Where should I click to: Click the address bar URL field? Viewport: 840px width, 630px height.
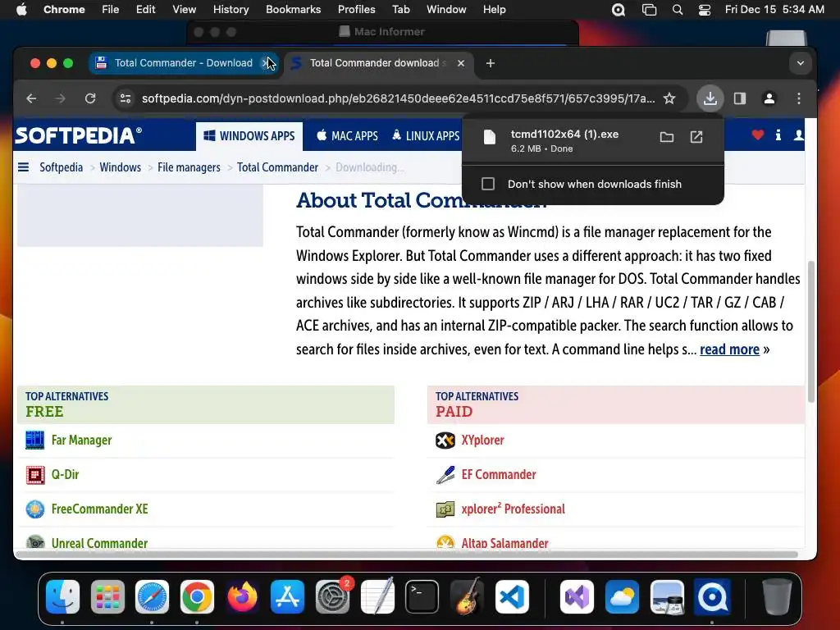pyautogui.click(x=398, y=98)
